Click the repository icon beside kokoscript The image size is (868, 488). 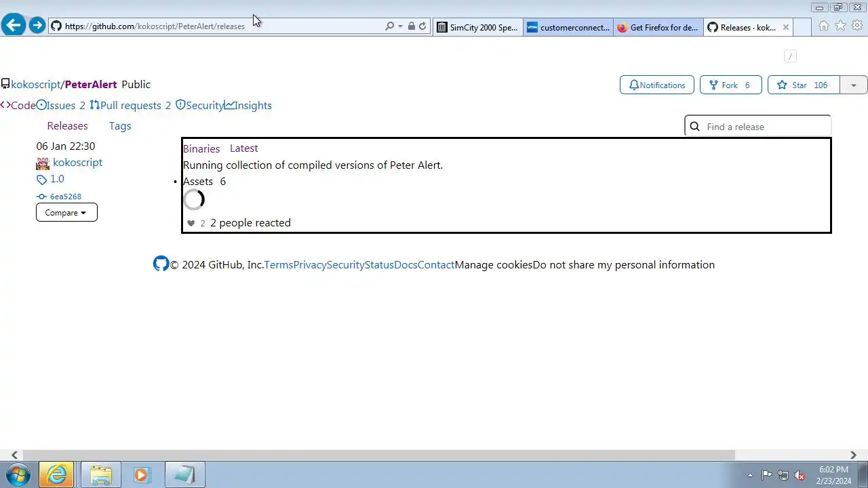(x=5, y=85)
